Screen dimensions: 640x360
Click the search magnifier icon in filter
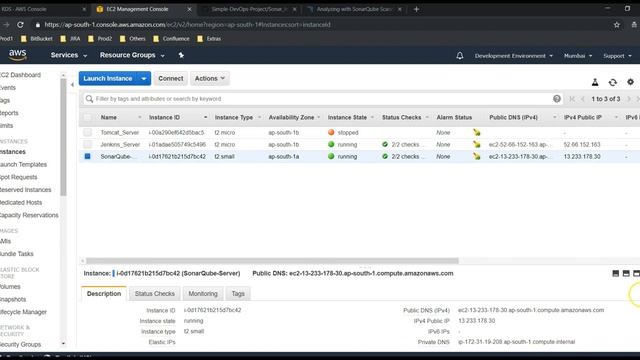(x=89, y=99)
